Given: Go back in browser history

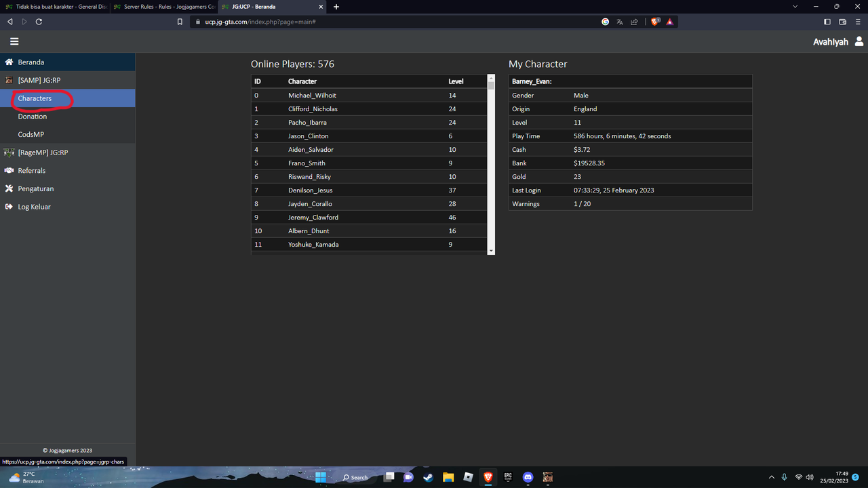Looking at the screenshot, I should pyautogui.click(x=9, y=22).
